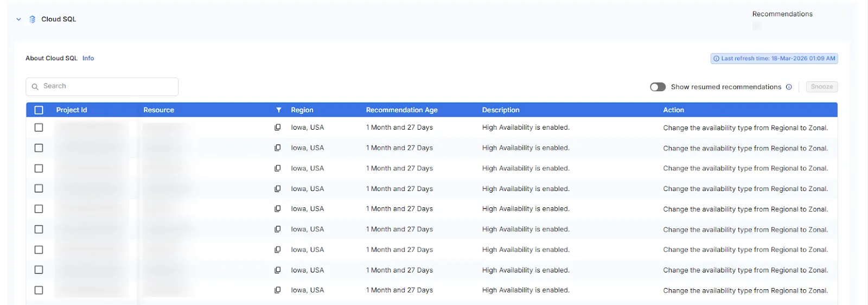Click the Action column header
Screen dimensions: 868x305
[x=674, y=110]
